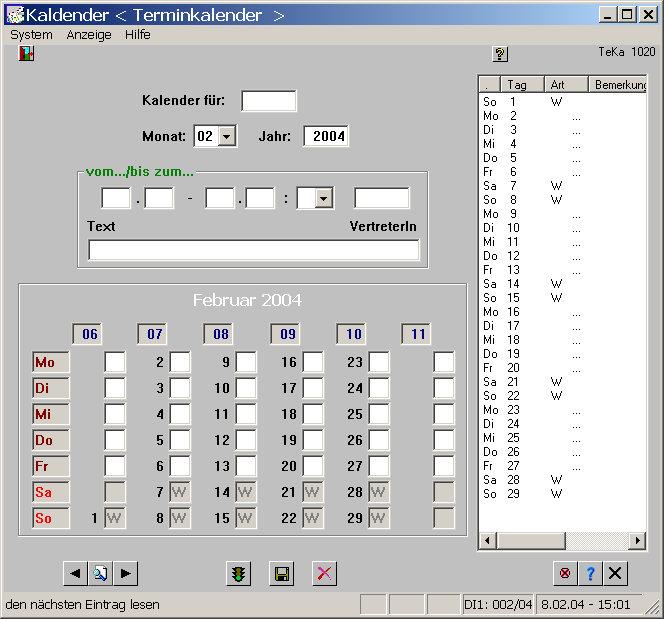Click the red X delete icon

click(x=324, y=573)
